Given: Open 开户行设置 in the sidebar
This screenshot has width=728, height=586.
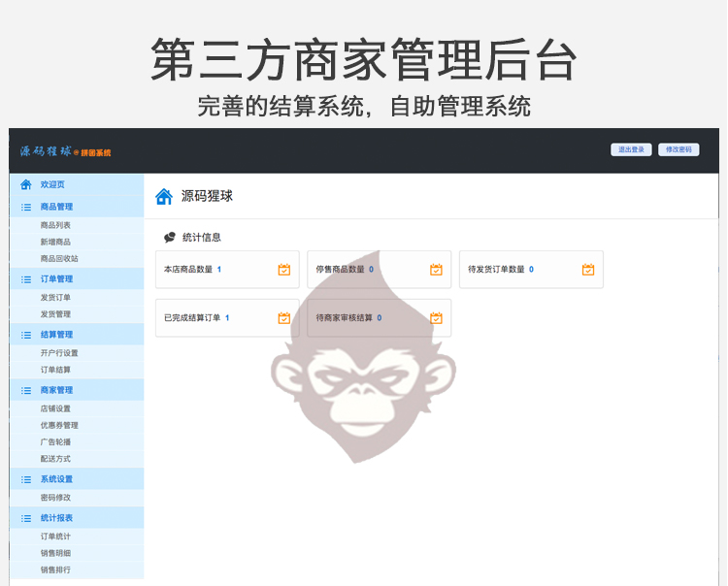Looking at the screenshot, I should [59, 353].
